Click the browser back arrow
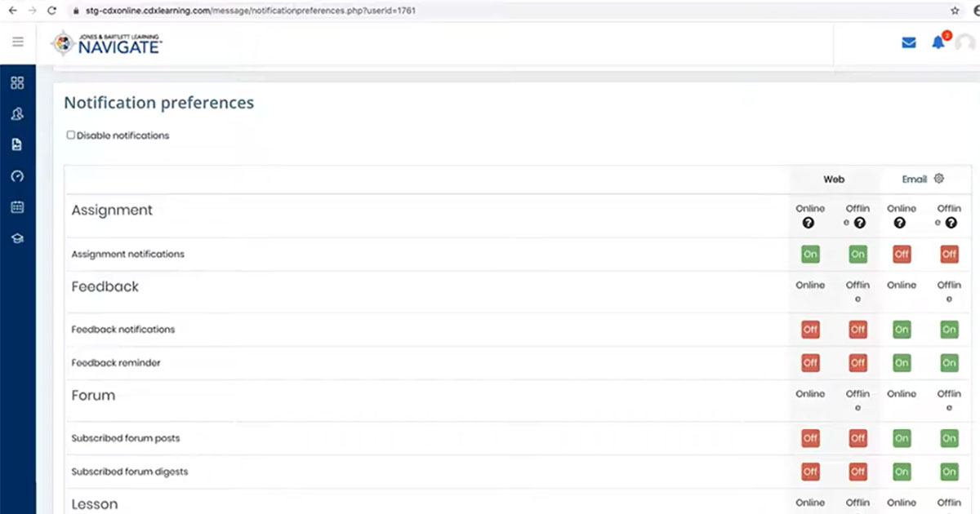Screen dimensions: 980x514 [x=12, y=11]
